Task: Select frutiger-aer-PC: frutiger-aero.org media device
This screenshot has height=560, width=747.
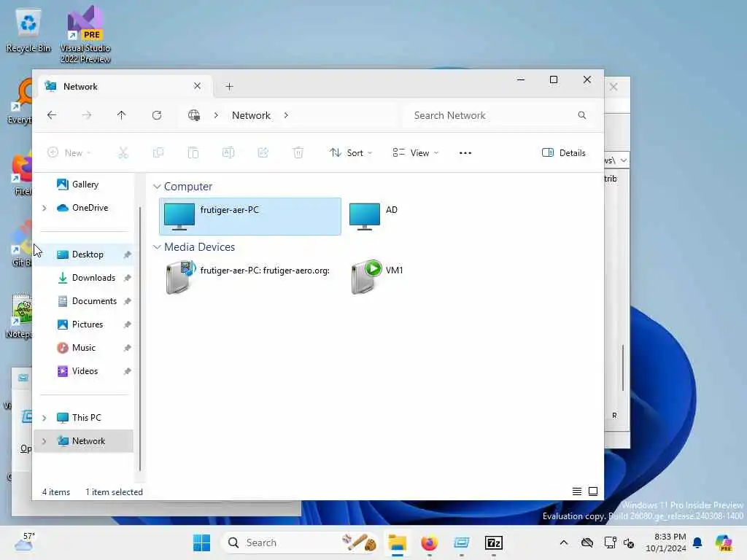Action: 248,276
